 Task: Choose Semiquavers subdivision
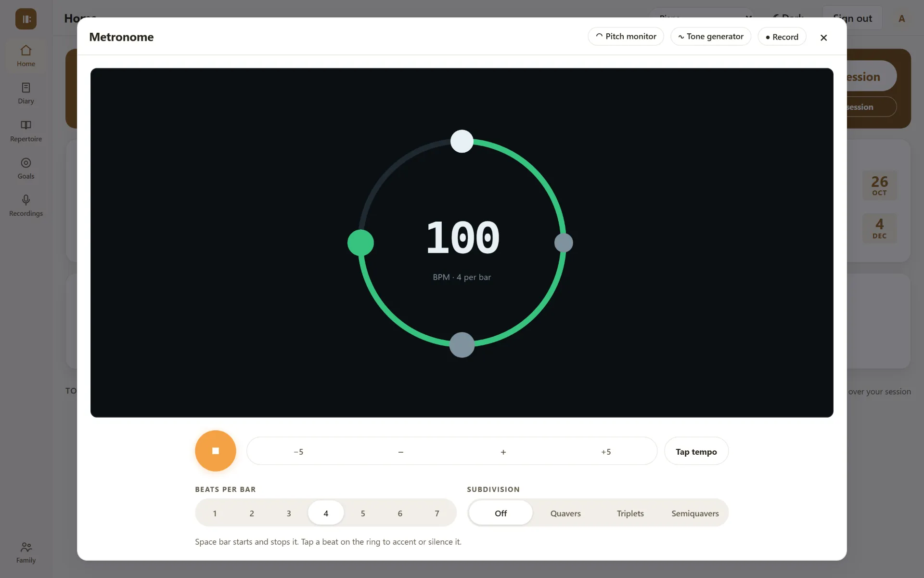click(x=695, y=513)
